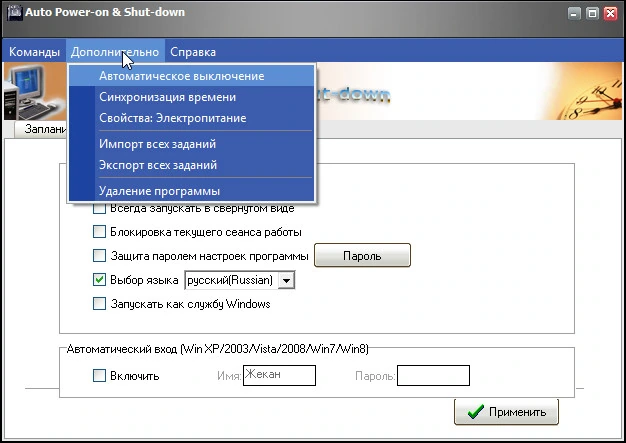
Task: Click the "Применить" button
Action: click(506, 412)
